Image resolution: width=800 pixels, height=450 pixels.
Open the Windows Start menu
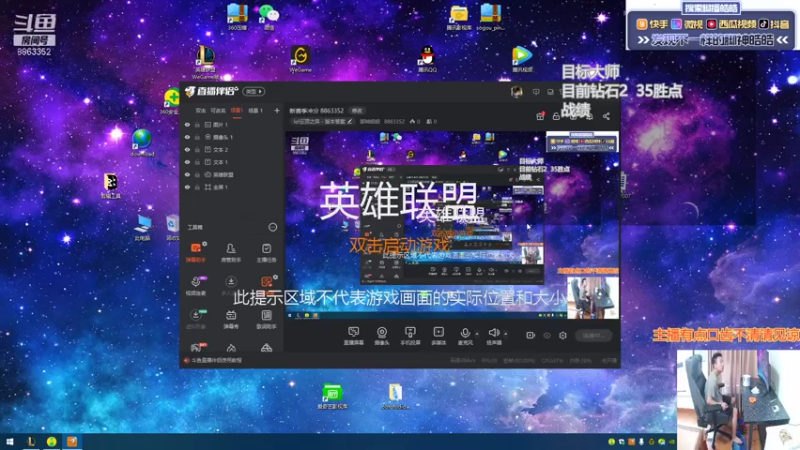point(10,441)
